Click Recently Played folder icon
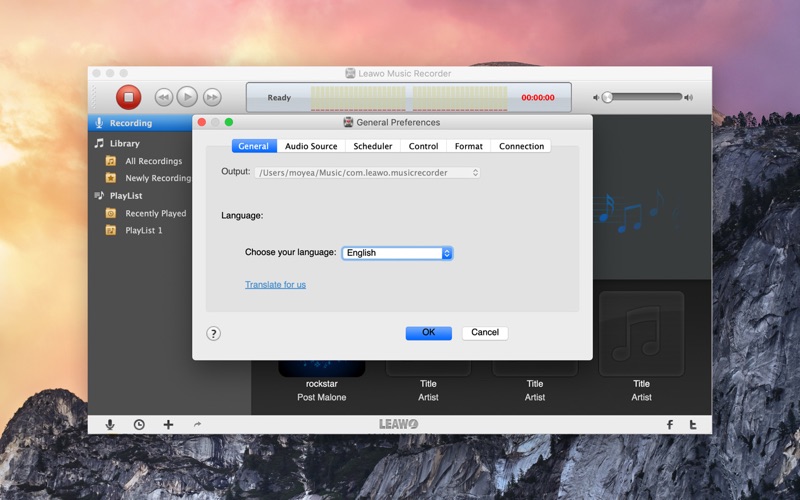This screenshot has width=800, height=500. click(111, 213)
